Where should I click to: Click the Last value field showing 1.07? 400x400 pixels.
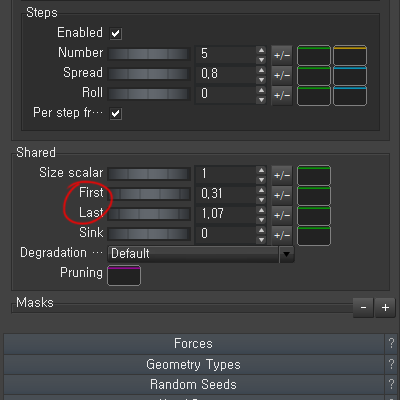click(x=225, y=214)
